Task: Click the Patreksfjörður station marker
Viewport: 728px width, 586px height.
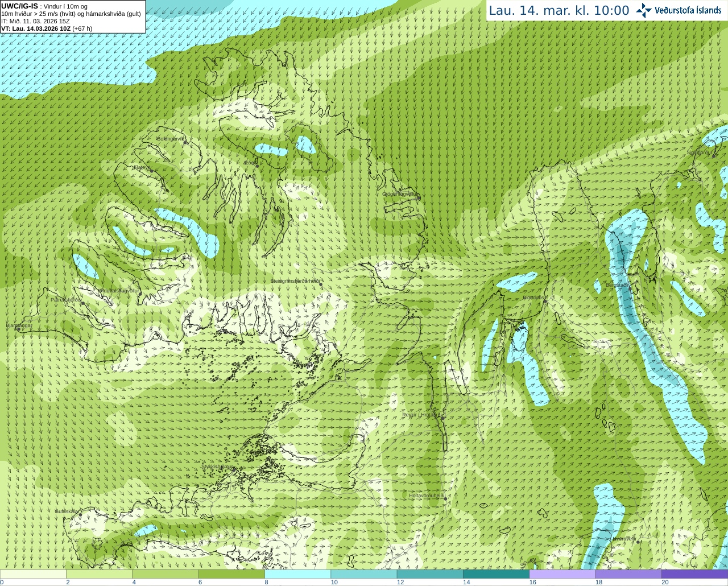Action: click(x=82, y=303)
